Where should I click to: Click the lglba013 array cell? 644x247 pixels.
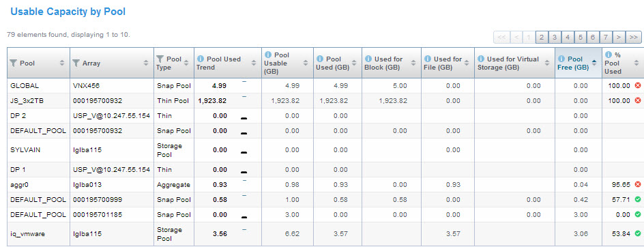tap(112, 184)
